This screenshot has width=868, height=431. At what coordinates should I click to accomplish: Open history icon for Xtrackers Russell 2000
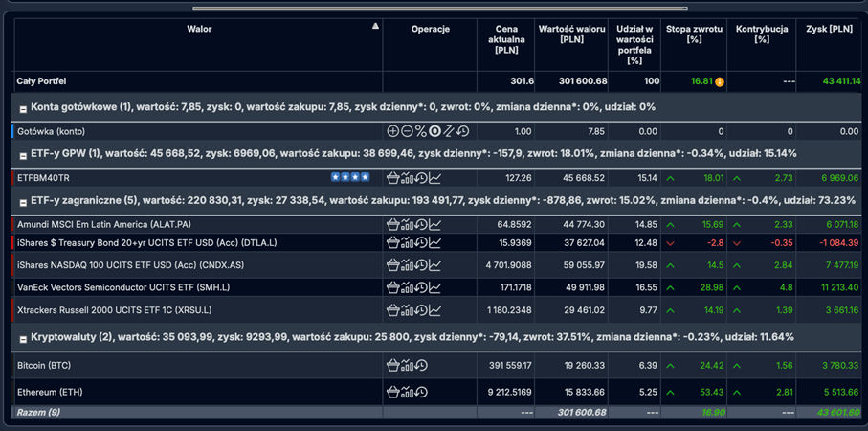click(421, 310)
